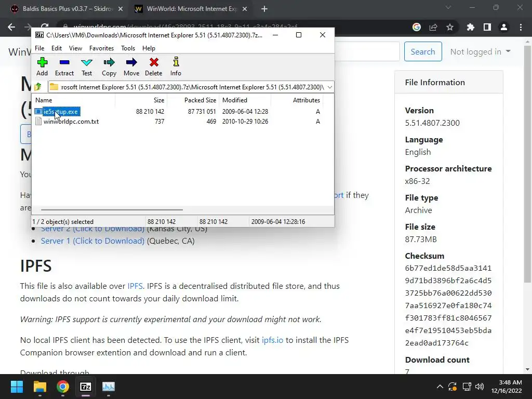The width and height of the screenshot is (532, 399).
Task: Click the Server 1 download link
Action: [x=92, y=241]
